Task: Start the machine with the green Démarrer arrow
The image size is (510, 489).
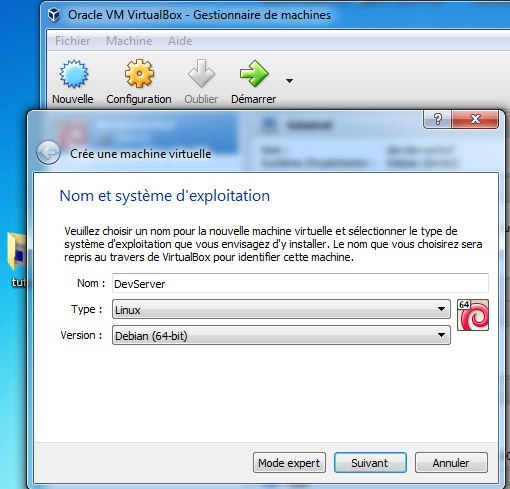Action: coord(254,73)
